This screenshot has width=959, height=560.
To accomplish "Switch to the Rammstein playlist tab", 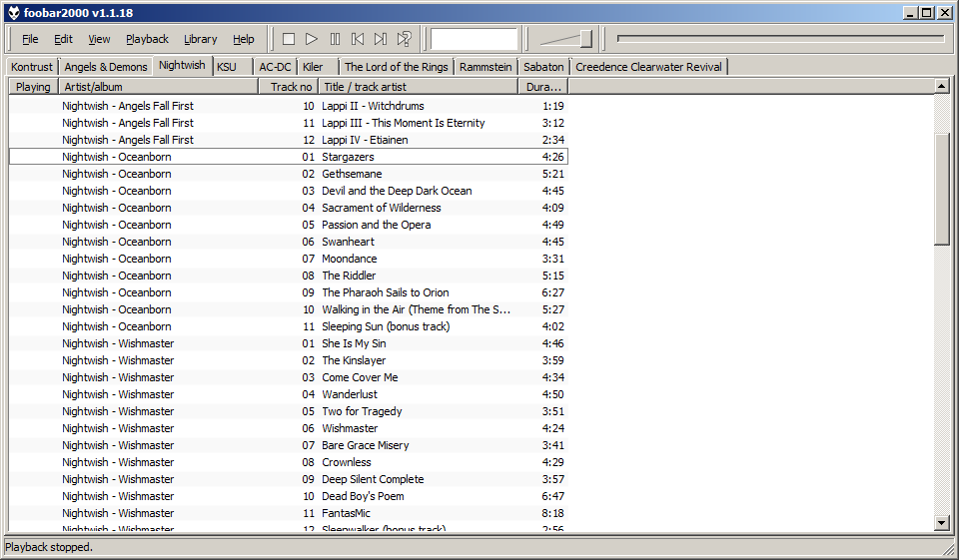I will pyautogui.click(x=485, y=67).
